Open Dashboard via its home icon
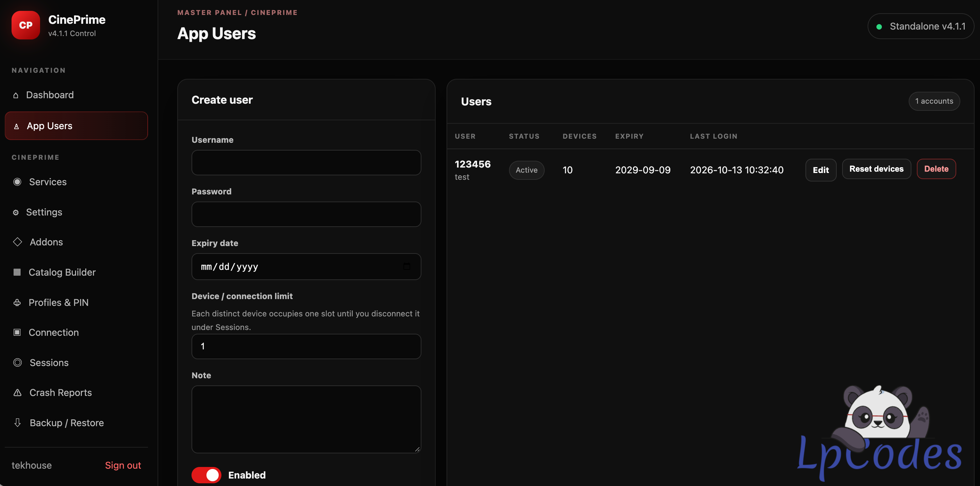This screenshot has height=486, width=980. pos(16,95)
